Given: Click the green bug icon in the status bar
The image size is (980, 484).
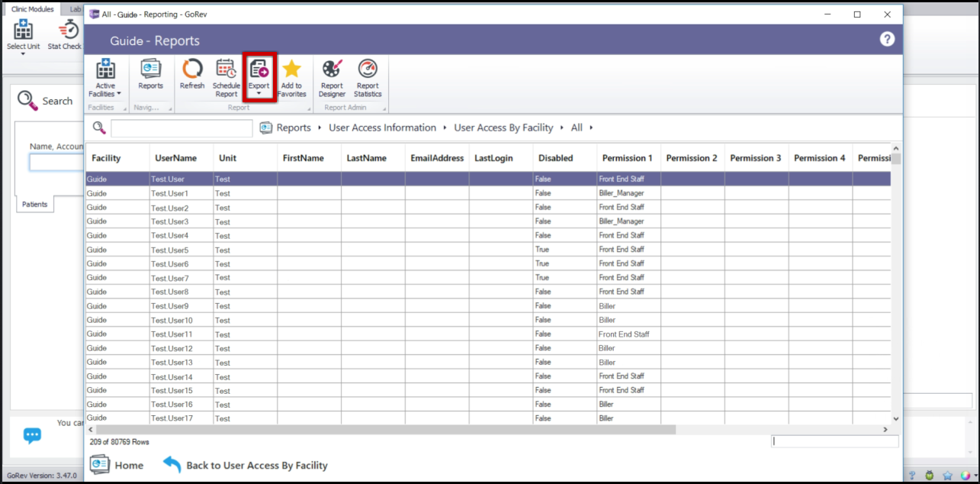Looking at the screenshot, I should click(x=930, y=476).
